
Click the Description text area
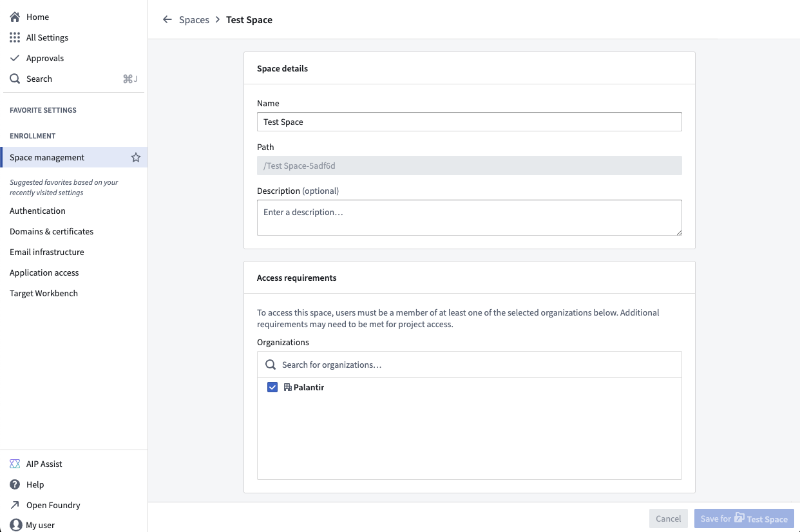(469, 218)
